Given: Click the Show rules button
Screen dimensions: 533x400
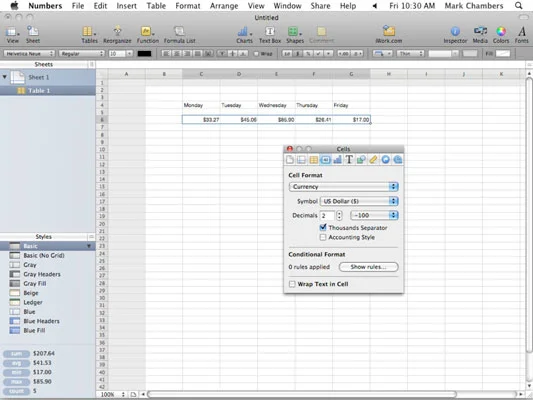Looking at the screenshot, I should (368, 267).
